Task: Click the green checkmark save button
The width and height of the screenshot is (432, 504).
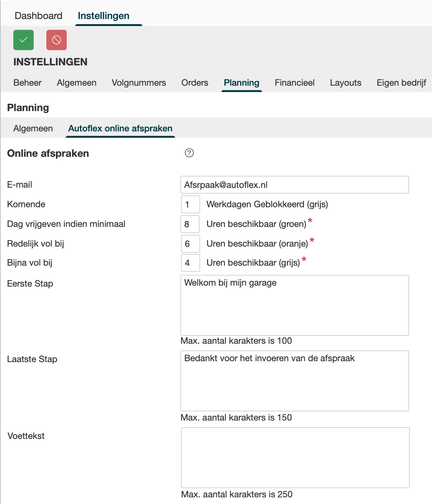Action: 24,40
